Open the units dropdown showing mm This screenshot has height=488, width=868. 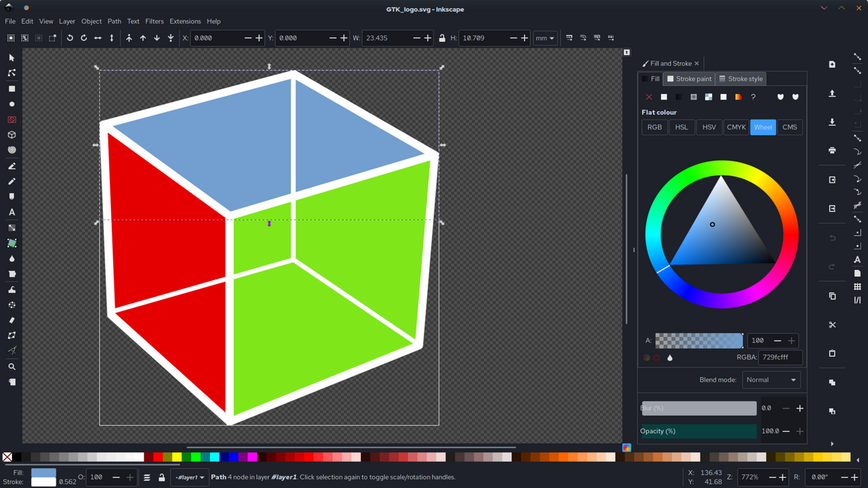click(545, 38)
